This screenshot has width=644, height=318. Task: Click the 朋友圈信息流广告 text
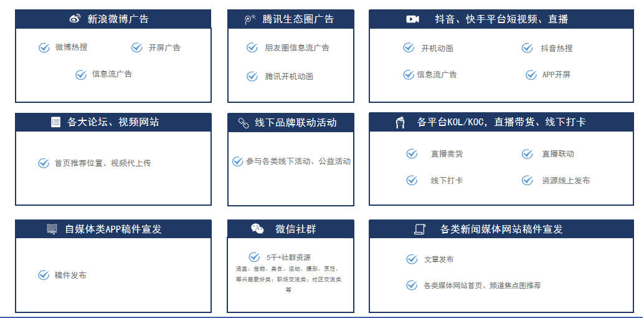point(297,48)
